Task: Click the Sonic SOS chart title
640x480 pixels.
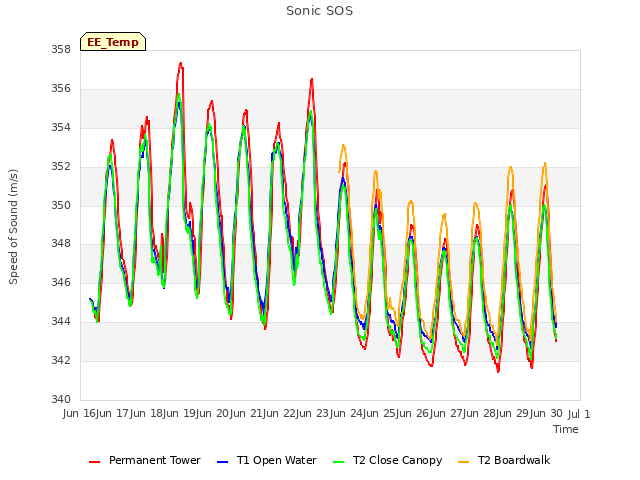Action: tap(319, 11)
